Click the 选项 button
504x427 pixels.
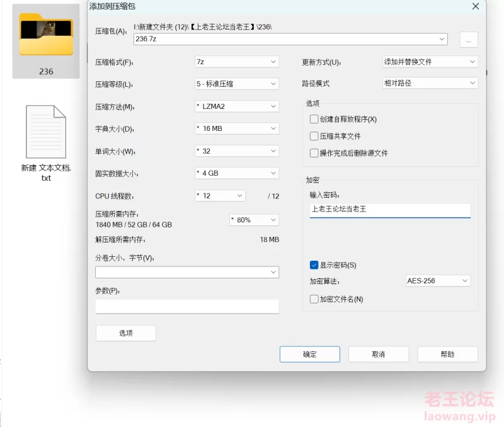(x=125, y=333)
